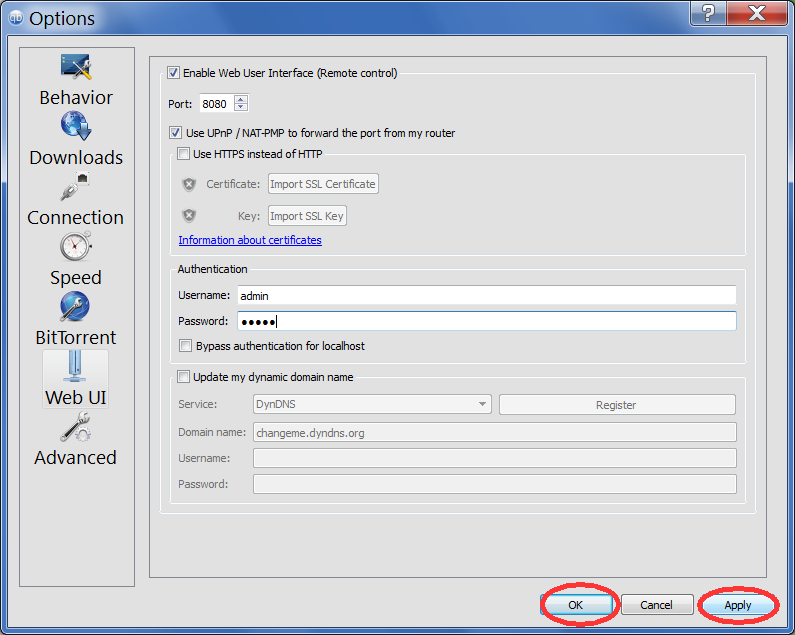The image size is (795, 635).
Task: Switch to the Advanced tab label
Action: 76,458
